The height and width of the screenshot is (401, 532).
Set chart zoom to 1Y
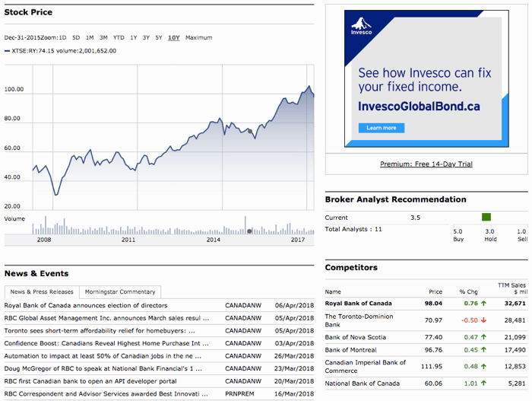pyautogui.click(x=133, y=37)
